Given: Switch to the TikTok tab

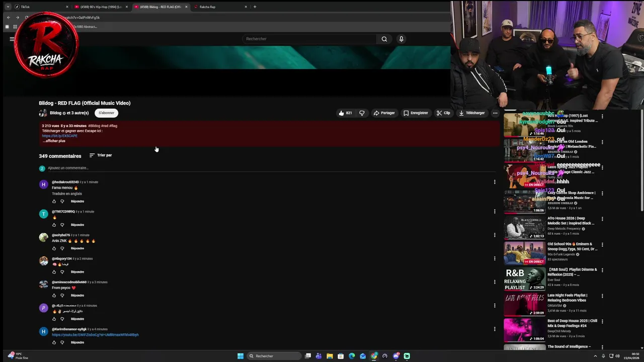Looking at the screenshot, I should [x=40, y=7].
